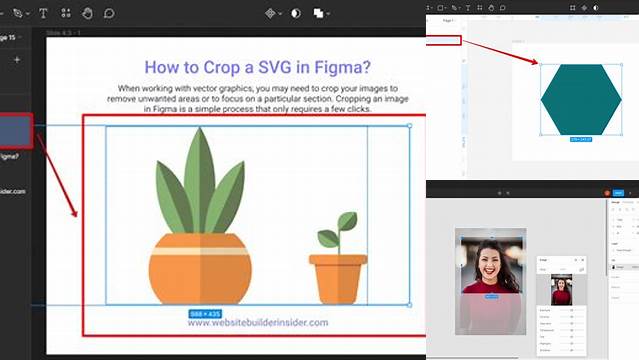Open the Design tab in the photo window
Screen dimensions: 639x360
point(615,202)
